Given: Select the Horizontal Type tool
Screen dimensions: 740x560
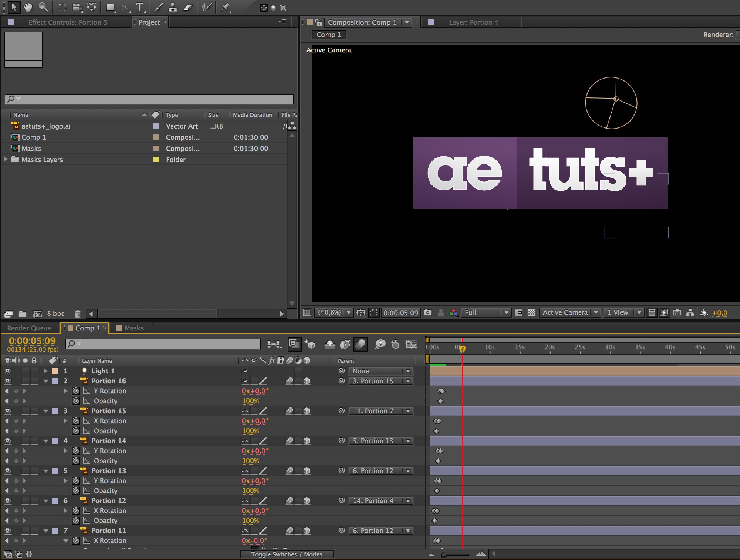Looking at the screenshot, I should [140, 7].
